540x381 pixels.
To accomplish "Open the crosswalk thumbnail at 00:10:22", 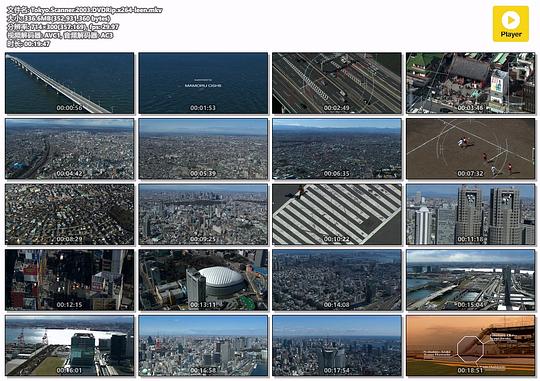I will (337, 214).
